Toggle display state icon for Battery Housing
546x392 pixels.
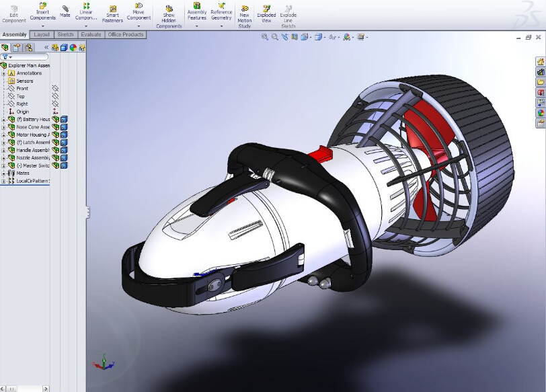click(x=56, y=120)
